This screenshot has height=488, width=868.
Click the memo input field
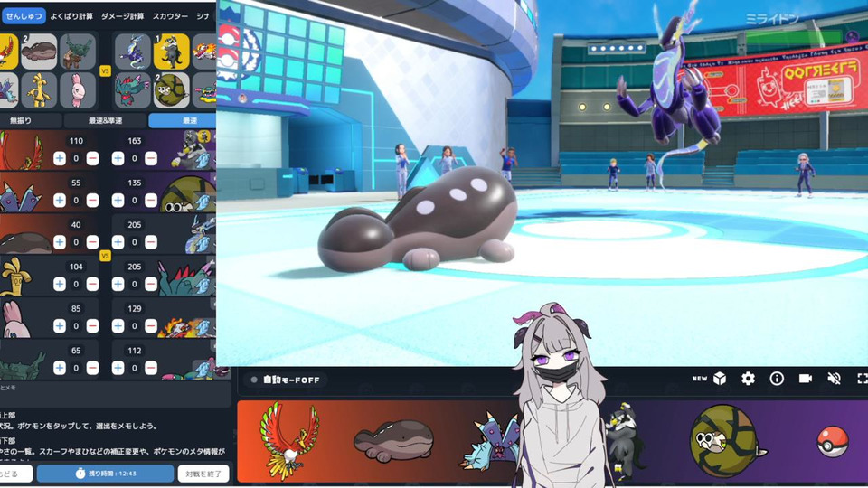point(115,393)
